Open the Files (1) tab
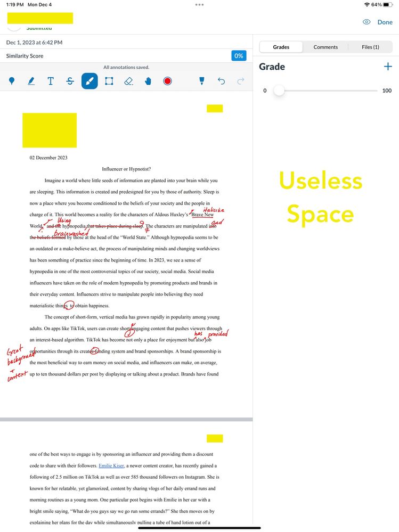Screen dimensions: 399x532 point(370,47)
